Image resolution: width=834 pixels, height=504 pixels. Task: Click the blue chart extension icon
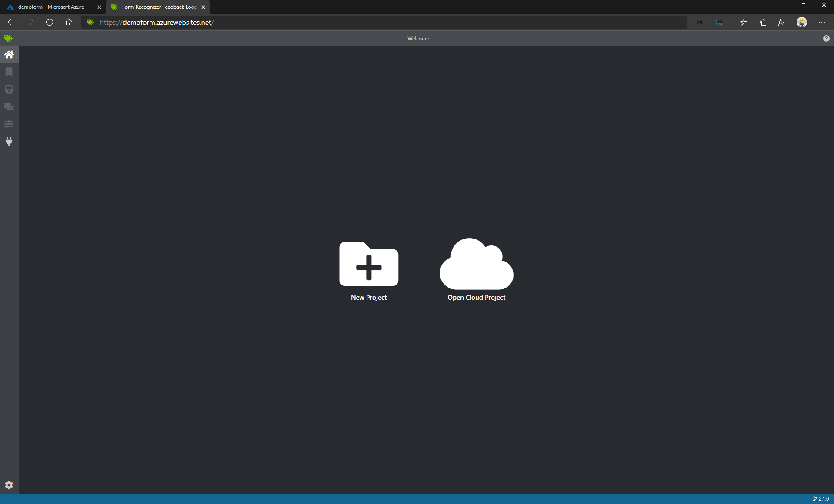[719, 22]
